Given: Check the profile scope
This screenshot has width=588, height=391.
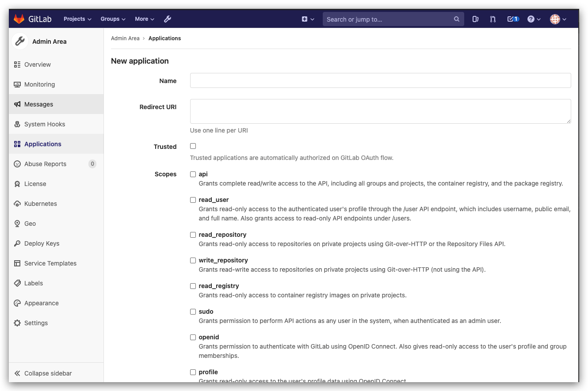Looking at the screenshot, I should 193,372.
